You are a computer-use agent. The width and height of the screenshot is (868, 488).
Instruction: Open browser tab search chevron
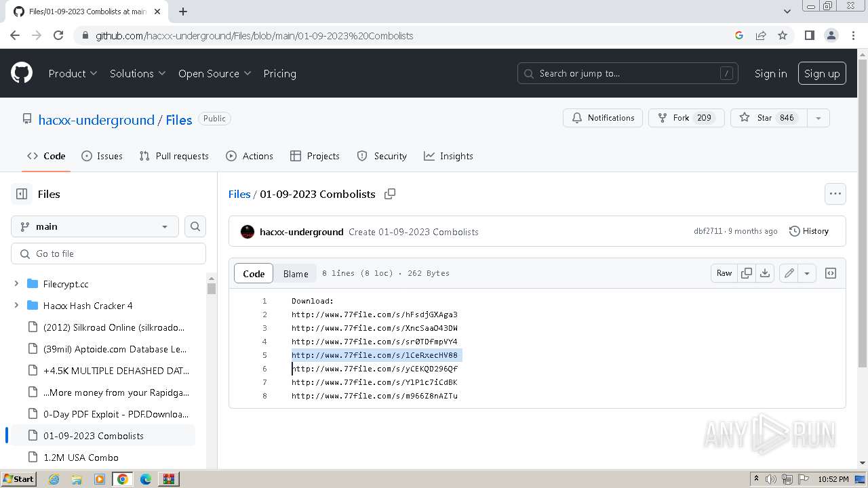(787, 11)
